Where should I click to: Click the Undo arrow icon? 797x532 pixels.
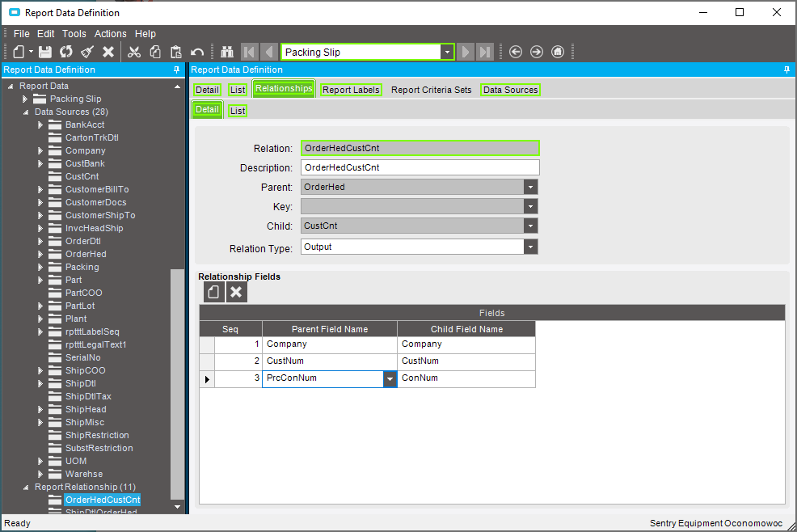pos(197,52)
